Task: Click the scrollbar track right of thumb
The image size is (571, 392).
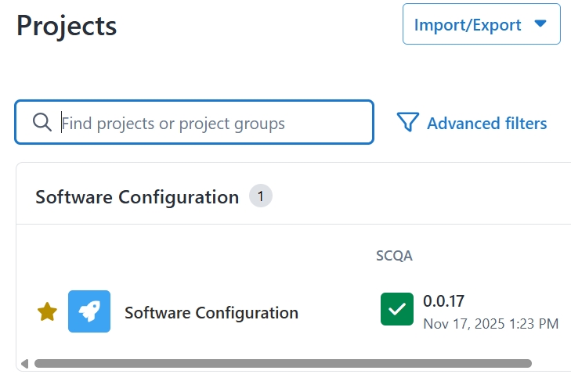Action: pos(551,363)
